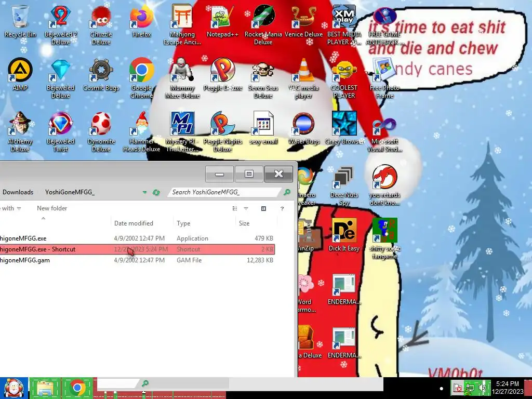Expand the address bar history dropdown
The height and width of the screenshot is (399, 532).
tap(144, 192)
